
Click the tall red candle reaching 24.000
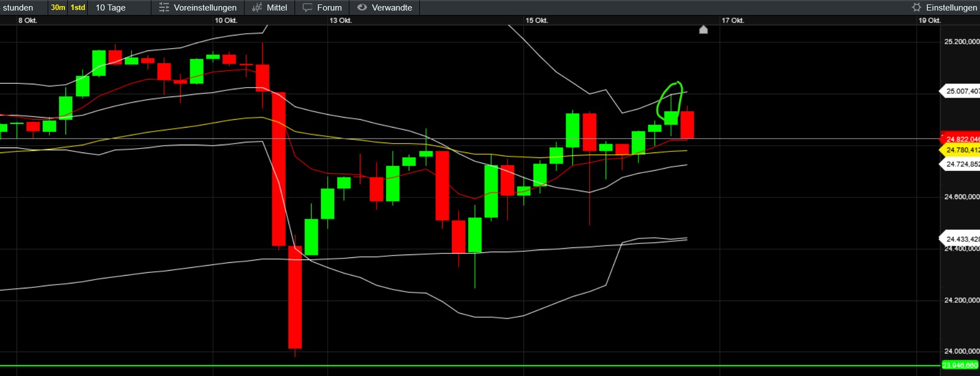pyautogui.click(x=295, y=297)
